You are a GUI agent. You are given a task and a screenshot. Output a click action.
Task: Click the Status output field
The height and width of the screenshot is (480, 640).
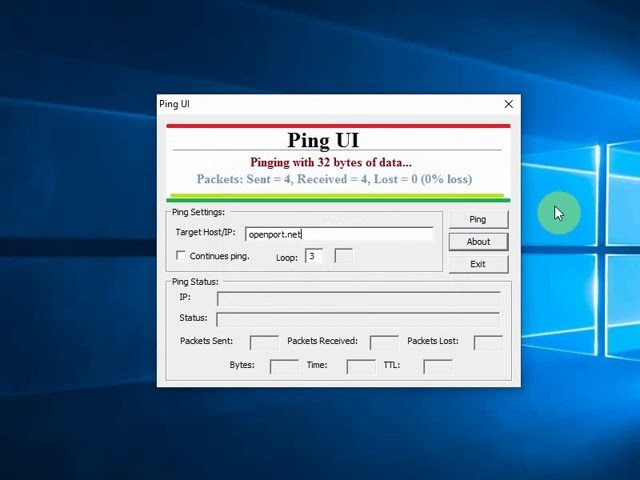[358, 319]
